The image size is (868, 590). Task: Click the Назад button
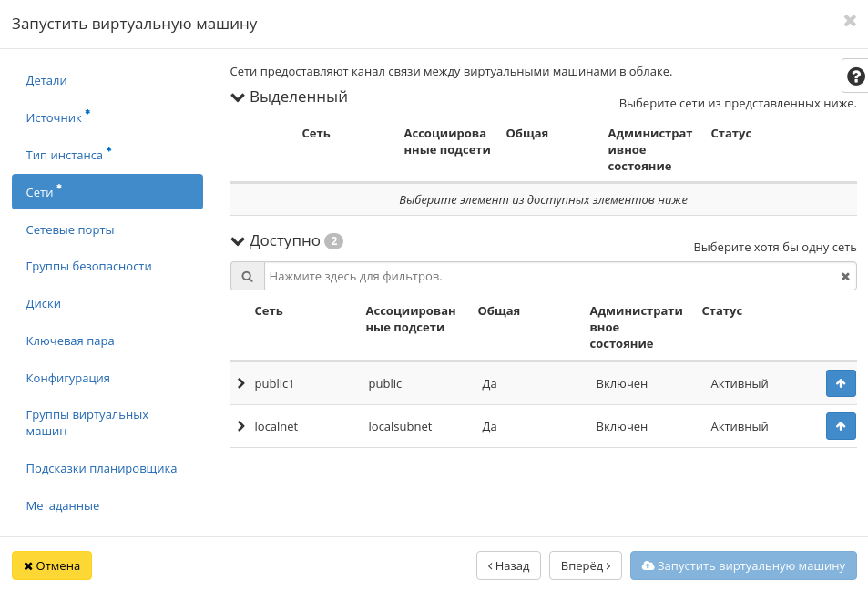(508, 565)
